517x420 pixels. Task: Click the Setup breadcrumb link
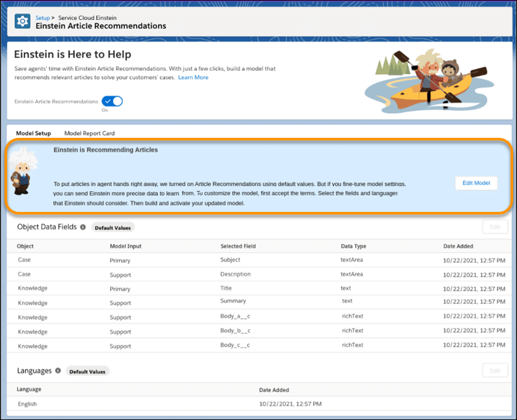pyautogui.click(x=43, y=18)
